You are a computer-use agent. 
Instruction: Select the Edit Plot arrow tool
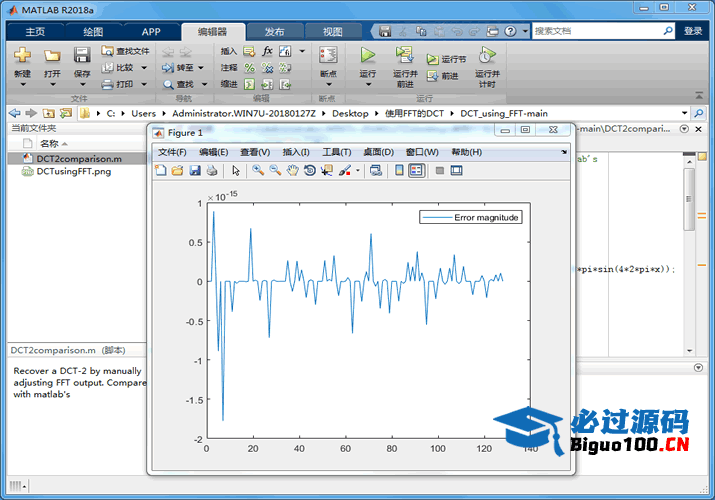pos(236,171)
